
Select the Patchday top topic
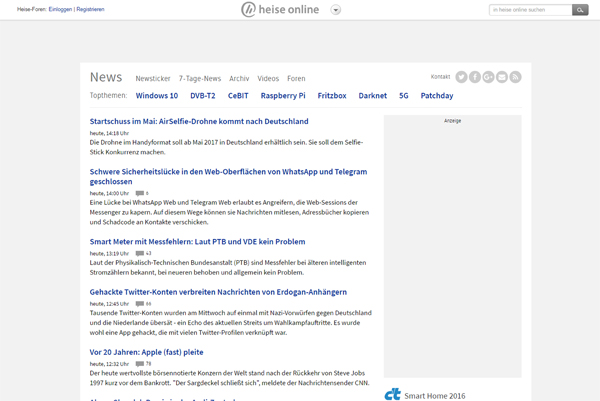437,96
